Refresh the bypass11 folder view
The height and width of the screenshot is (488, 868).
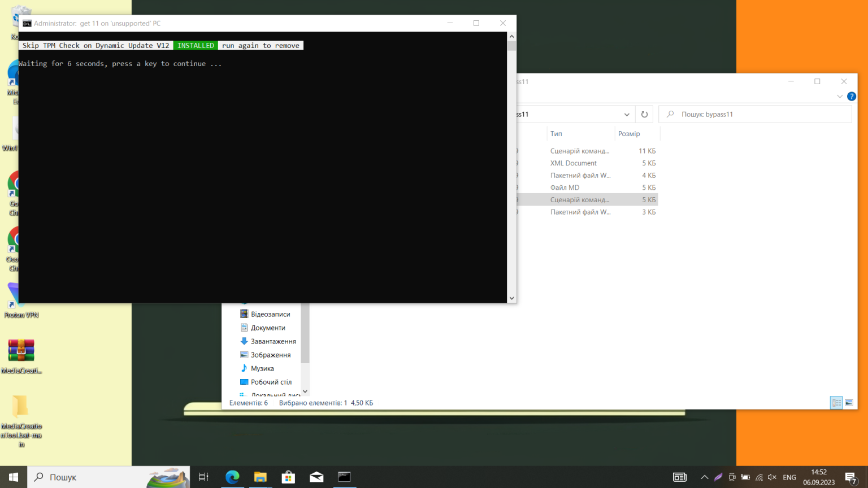644,114
